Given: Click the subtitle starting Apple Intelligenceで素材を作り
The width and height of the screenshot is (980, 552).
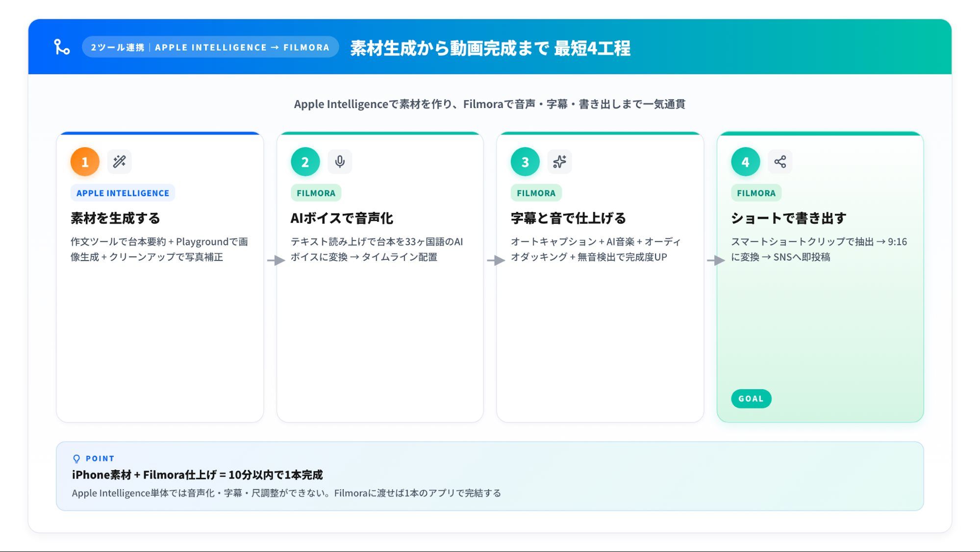Looking at the screenshot, I should pyautogui.click(x=490, y=104).
